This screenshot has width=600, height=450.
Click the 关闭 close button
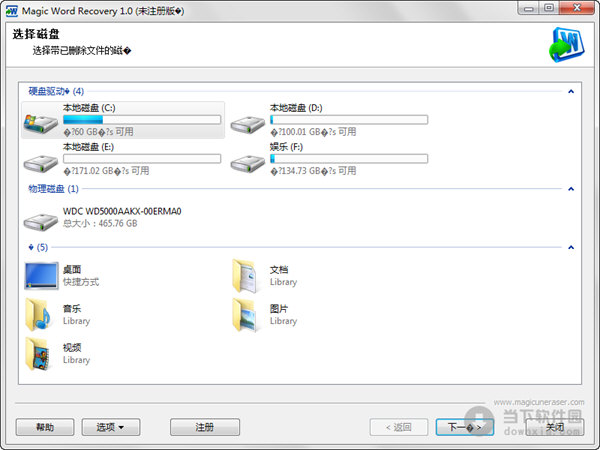[x=554, y=427]
